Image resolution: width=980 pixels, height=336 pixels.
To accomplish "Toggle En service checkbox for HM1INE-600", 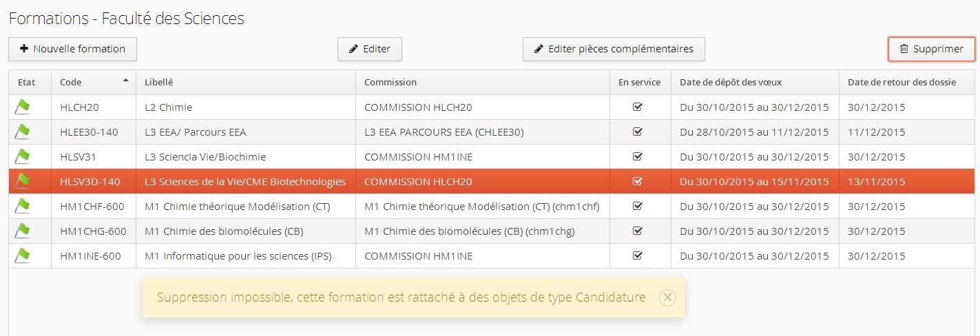I will 637,256.
